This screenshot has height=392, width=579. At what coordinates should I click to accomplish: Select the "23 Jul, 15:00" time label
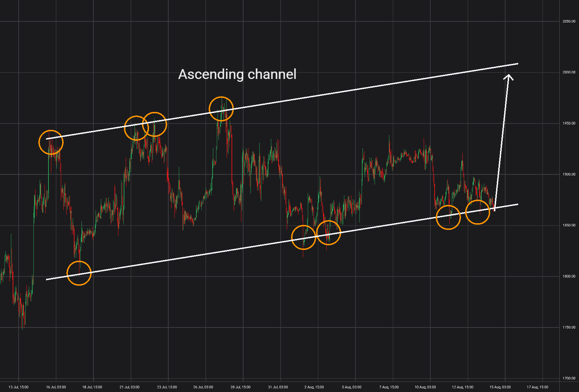[x=167, y=387]
